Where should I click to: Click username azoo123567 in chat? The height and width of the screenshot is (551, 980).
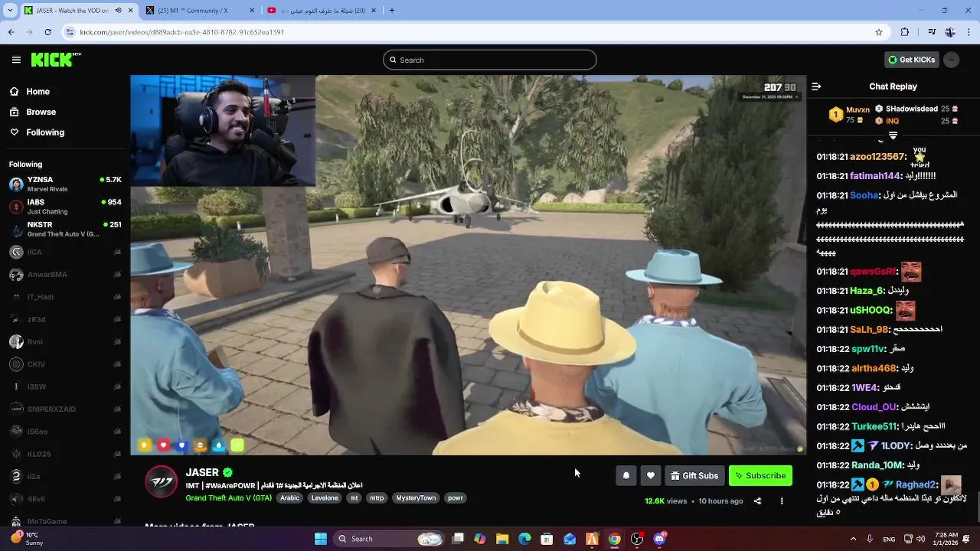pyautogui.click(x=877, y=157)
